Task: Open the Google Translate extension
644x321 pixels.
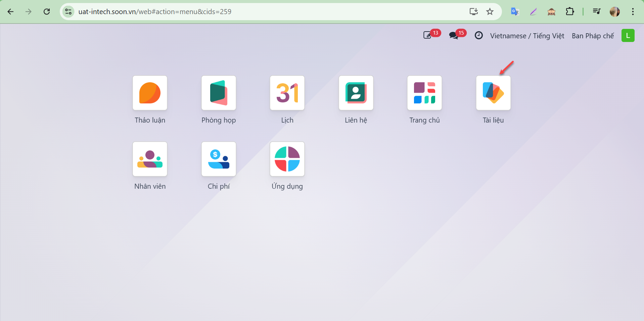Action: 515,12
